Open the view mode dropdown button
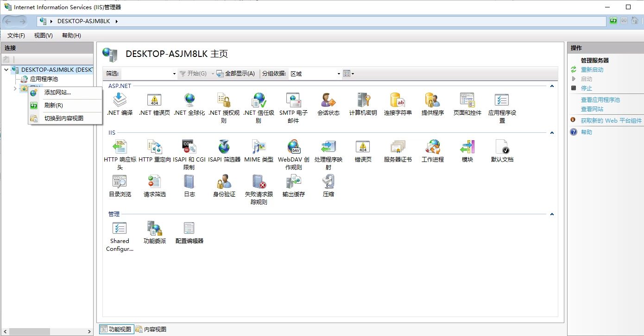The image size is (644, 336). pos(349,74)
